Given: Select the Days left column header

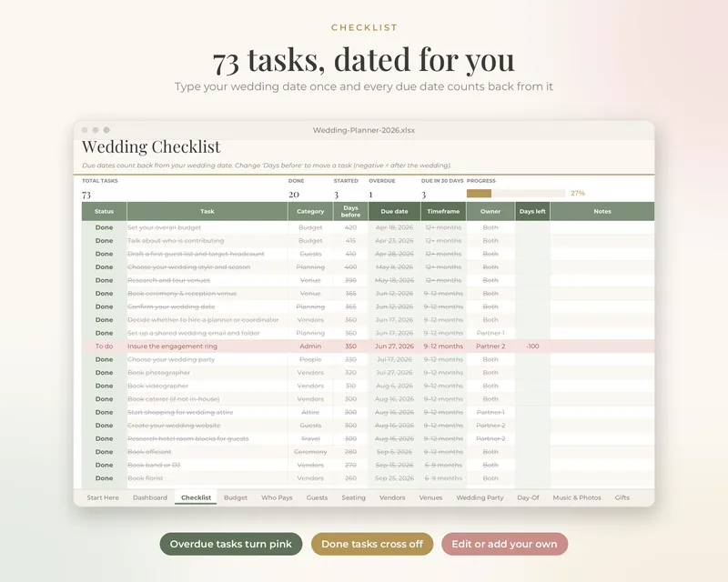Looking at the screenshot, I should pyautogui.click(x=532, y=211).
